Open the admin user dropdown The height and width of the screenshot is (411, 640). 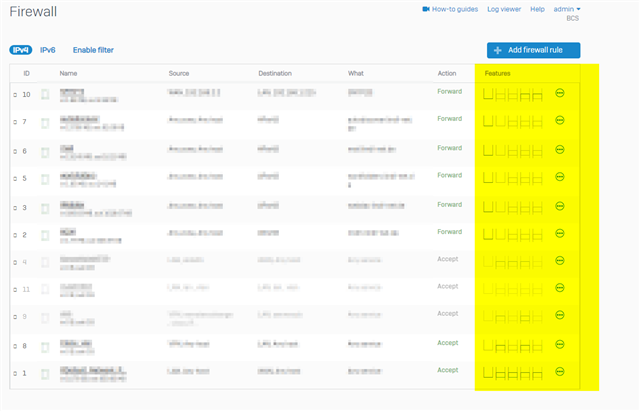(x=567, y=9)
